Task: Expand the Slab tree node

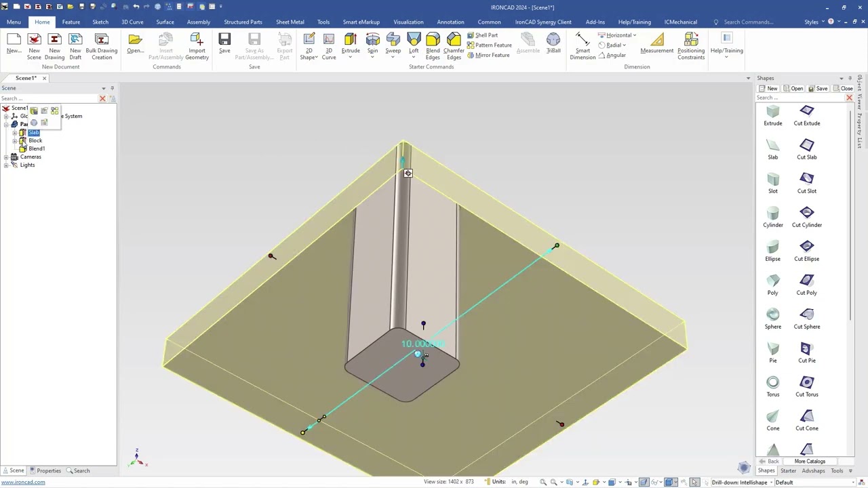Action: [14, 133]
